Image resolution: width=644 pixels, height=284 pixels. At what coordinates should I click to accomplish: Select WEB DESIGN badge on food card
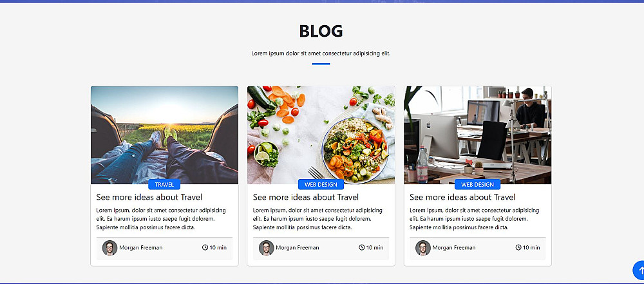[x=321, y=185]
